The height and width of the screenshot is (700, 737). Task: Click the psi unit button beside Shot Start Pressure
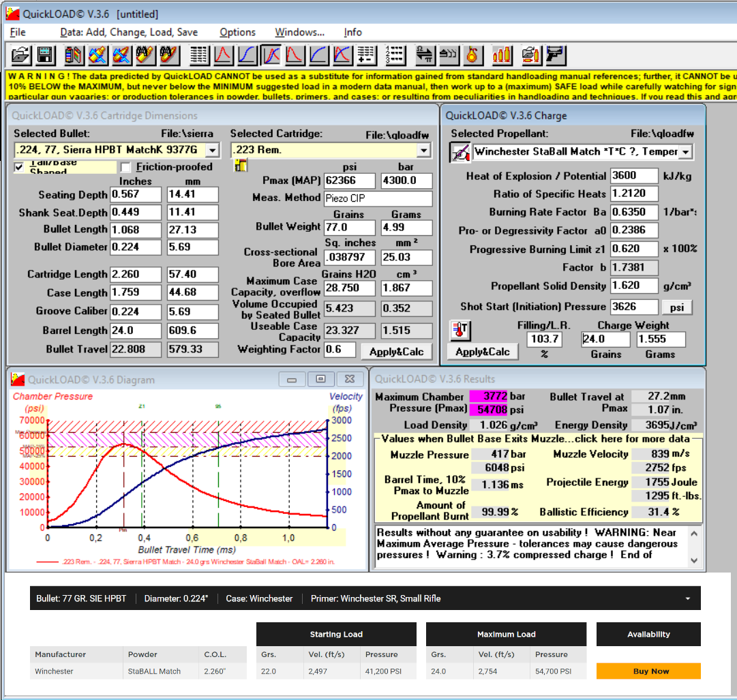tap(677, 307)
